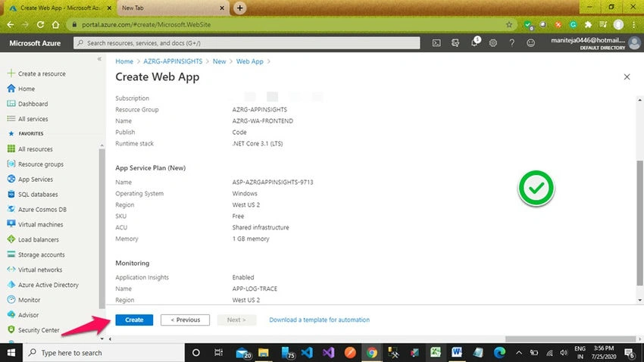This screenshot has height=362, width=644.
Task: Open the directory and subscription filter icon
Action: click(x=455, y=42)
